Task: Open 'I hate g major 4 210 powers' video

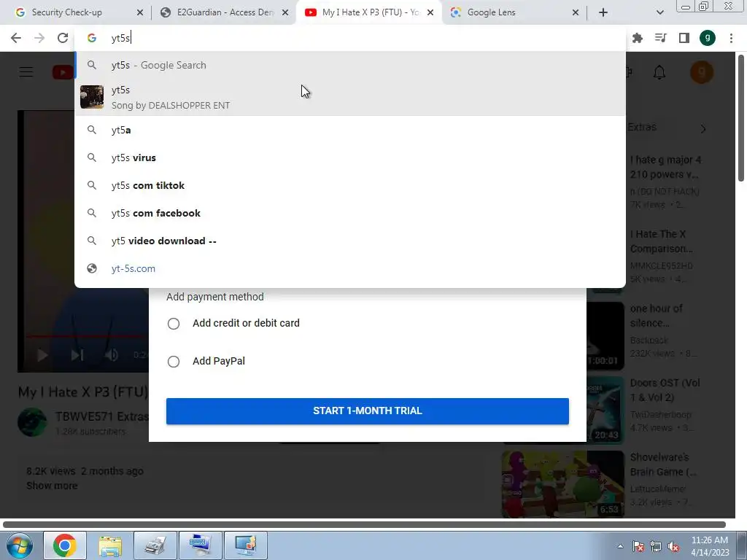Action: coord(665,167)
